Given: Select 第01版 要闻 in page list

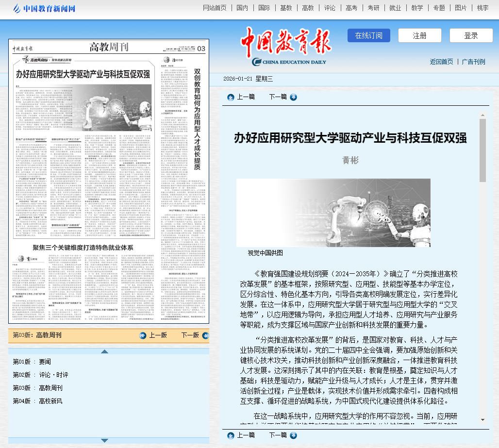Looking at the screenshot, I should point(32,362).
